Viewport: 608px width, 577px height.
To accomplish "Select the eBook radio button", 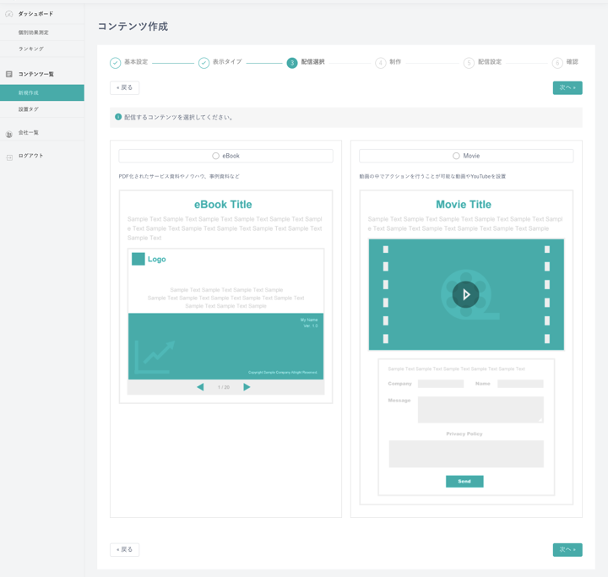I will pos(216,156).
